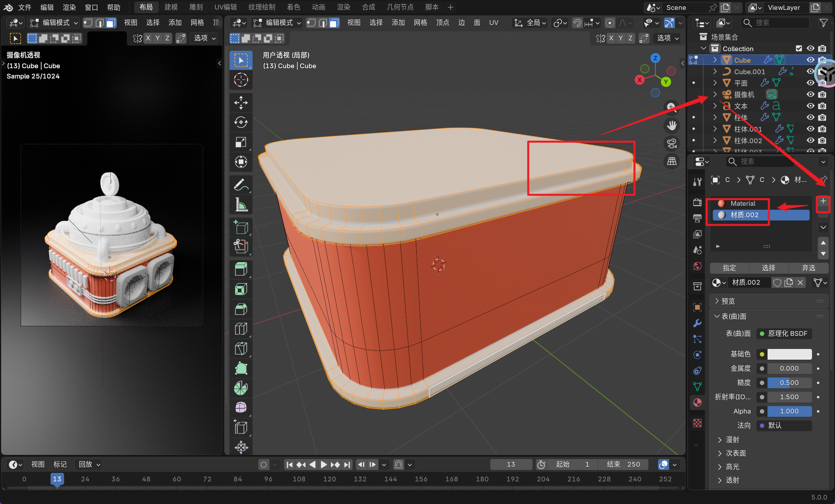835x504 pixels.
Task: Open the Modifiers wrench properties tab
Action: pos(697,323)
